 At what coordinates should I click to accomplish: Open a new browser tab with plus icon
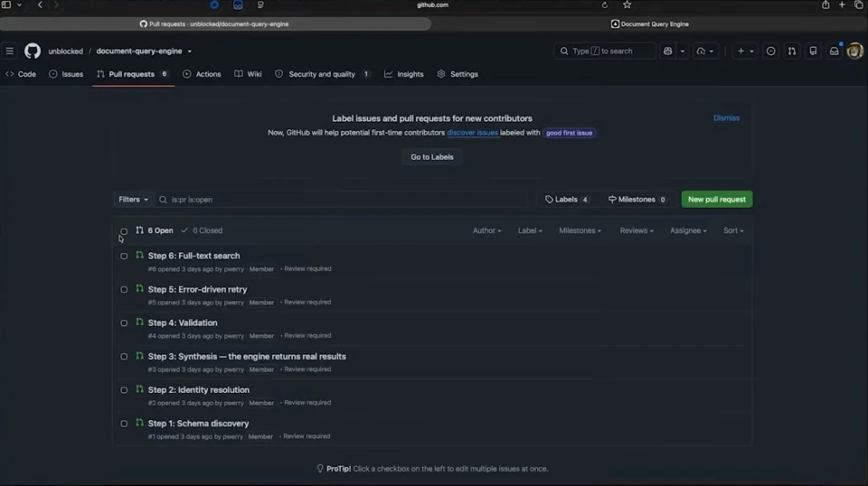click(842, 5)
